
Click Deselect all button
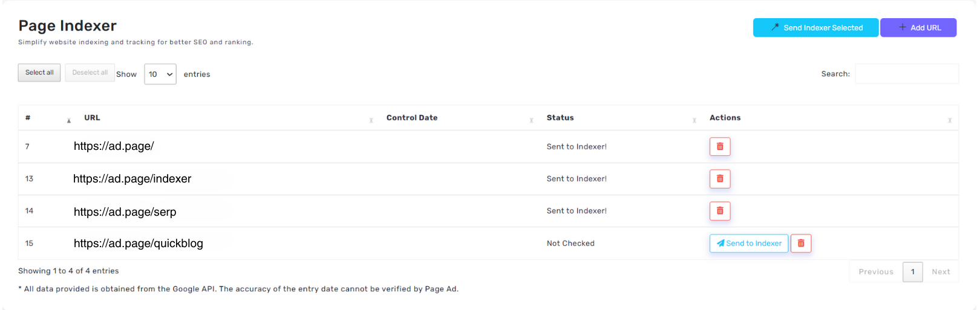(x=90, y=73)
